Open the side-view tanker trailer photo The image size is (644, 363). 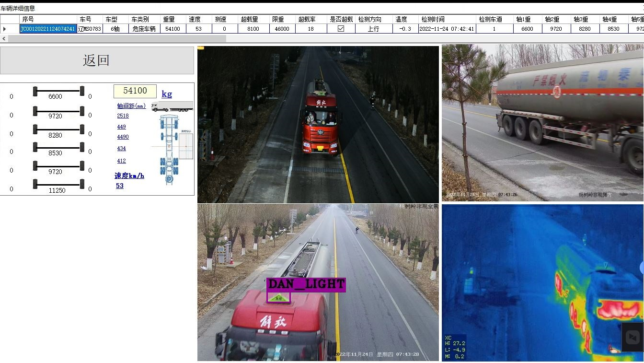(542, 122)
